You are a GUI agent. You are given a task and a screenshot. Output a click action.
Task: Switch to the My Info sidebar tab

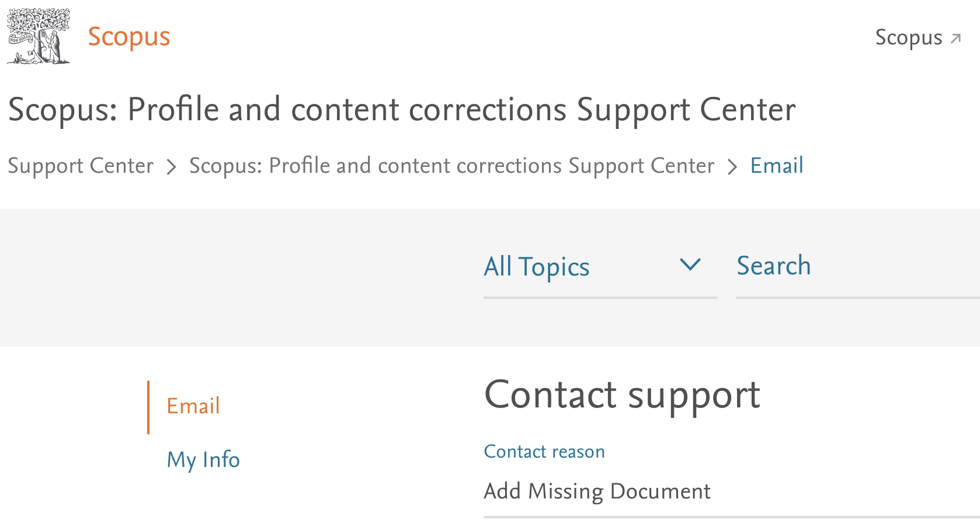click(203, 460)
